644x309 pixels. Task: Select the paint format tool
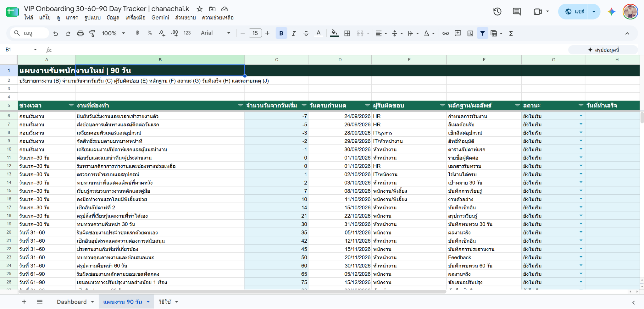pyautogui.click(x=92, y=33)
